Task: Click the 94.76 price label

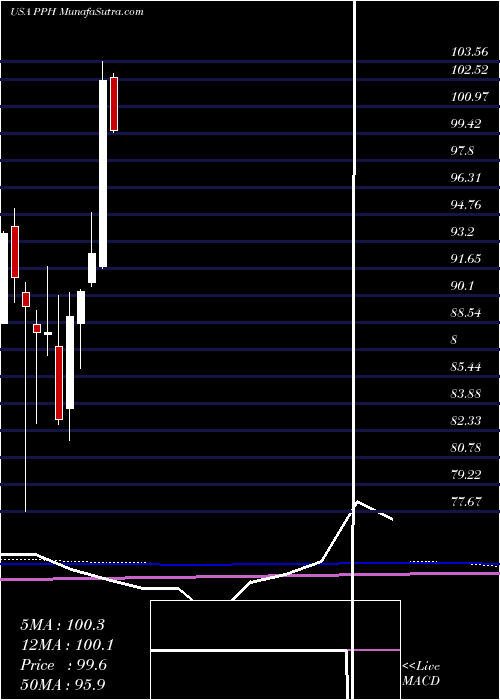Action: click(466, 205)
